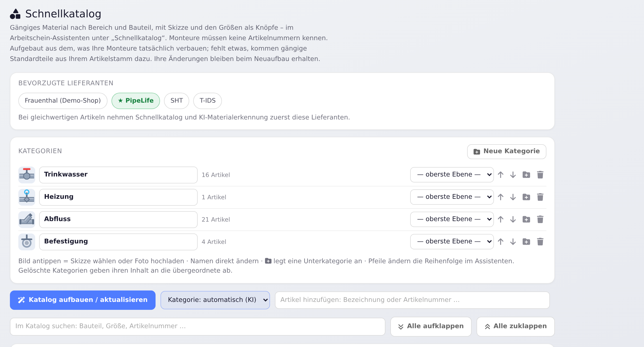Open Heizung parent level dropdown

pyautogui.click(x=452, y=197)
